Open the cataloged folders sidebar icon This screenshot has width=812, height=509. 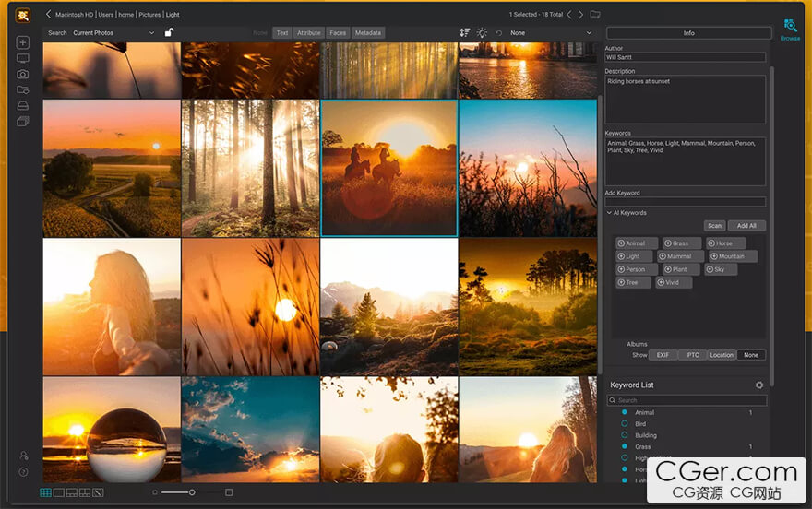[23, 90]
